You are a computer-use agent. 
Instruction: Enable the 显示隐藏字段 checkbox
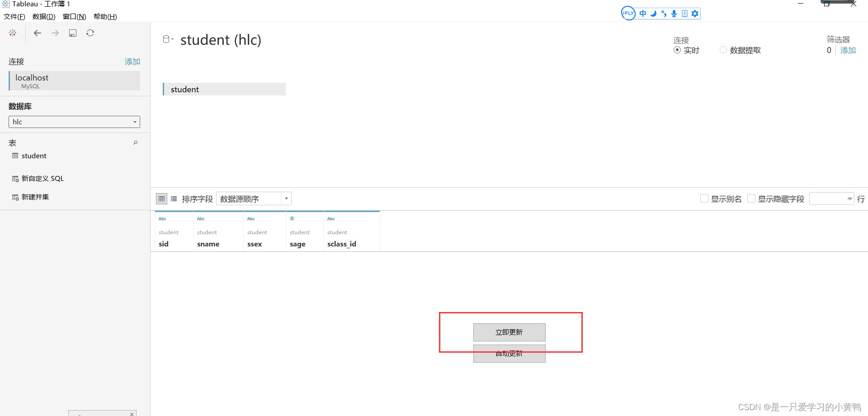pyautogui.click(x=751, y=198)
